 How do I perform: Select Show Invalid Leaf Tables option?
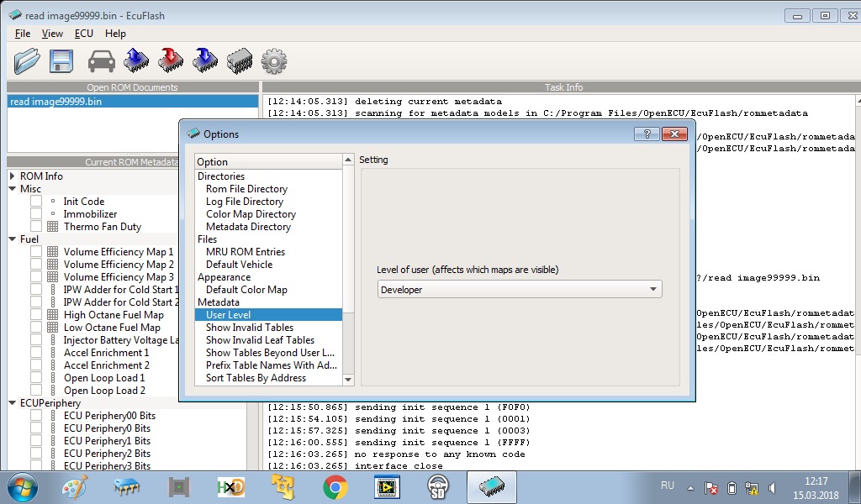click(x=260, y=340)
